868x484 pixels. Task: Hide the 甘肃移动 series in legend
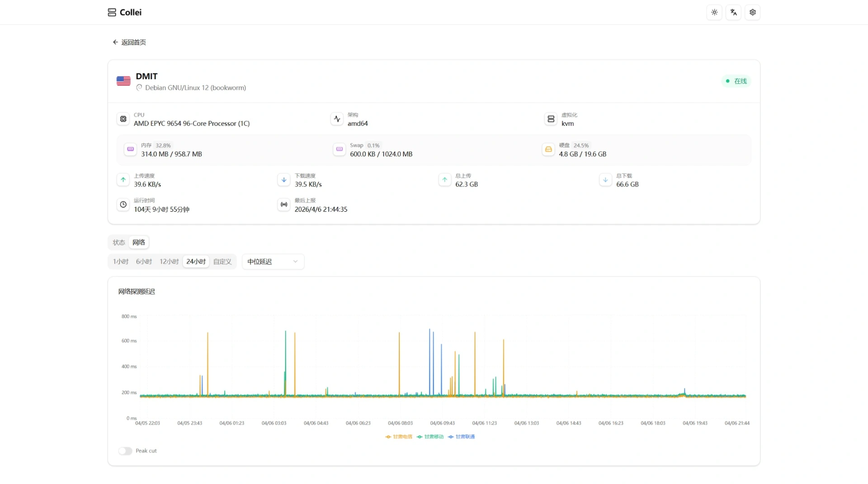430,437
